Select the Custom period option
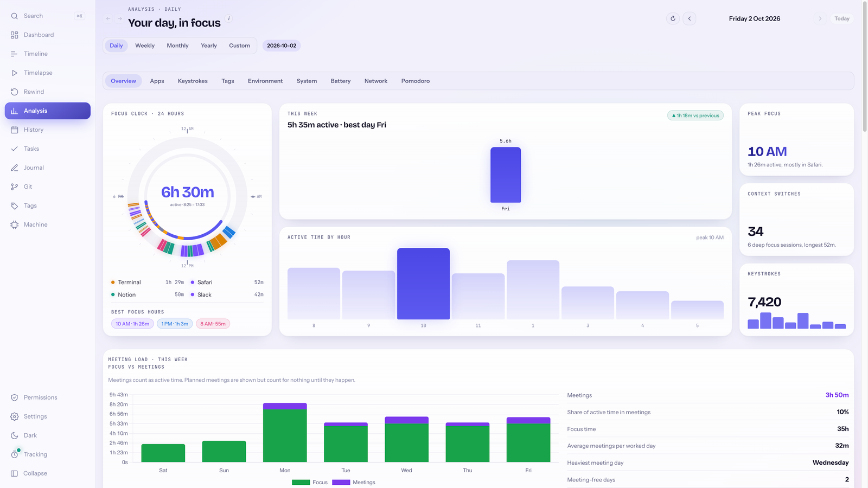Viewport: 868px width, 488px height. pos(239,46)
